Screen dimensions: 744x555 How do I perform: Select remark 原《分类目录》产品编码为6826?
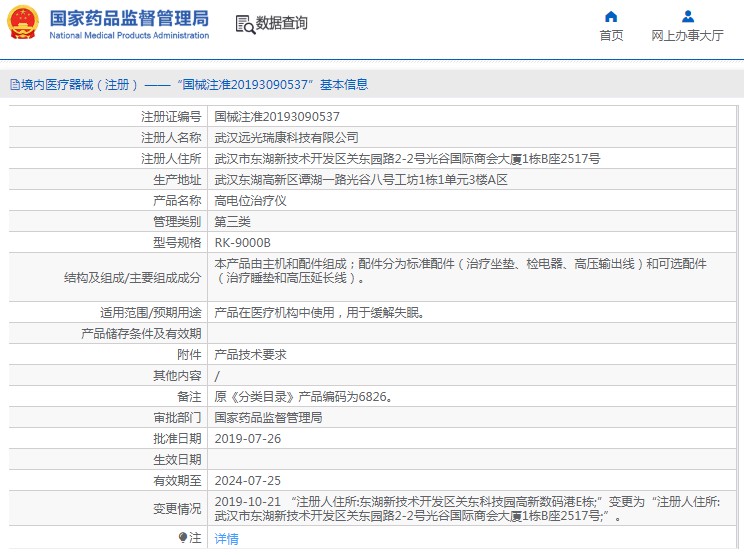point(304,397)
